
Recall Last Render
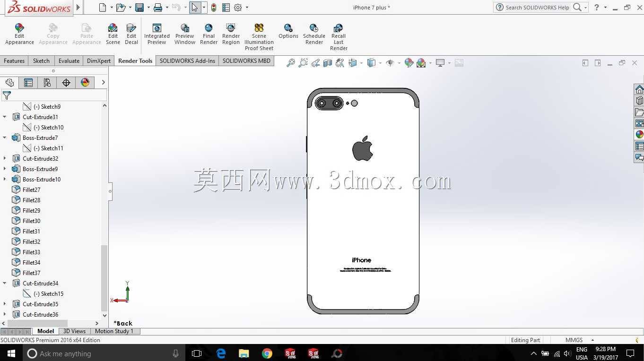click(x=339, y=37)
